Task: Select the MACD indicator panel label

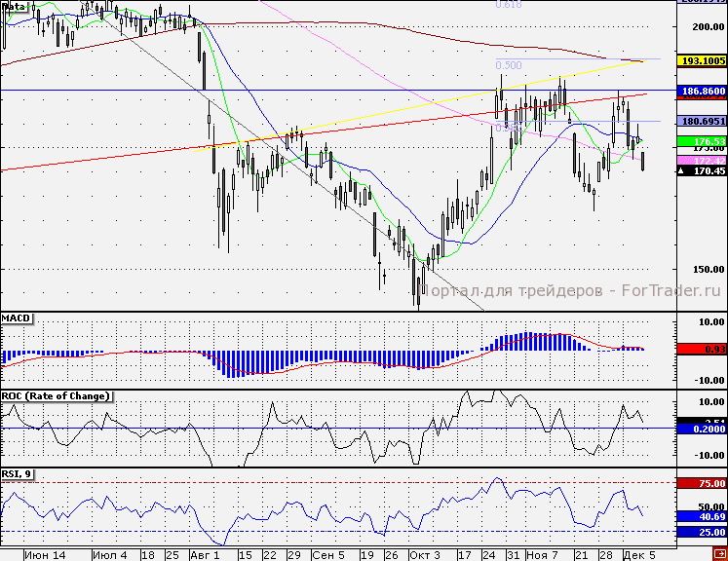Action: coord(18,318)
